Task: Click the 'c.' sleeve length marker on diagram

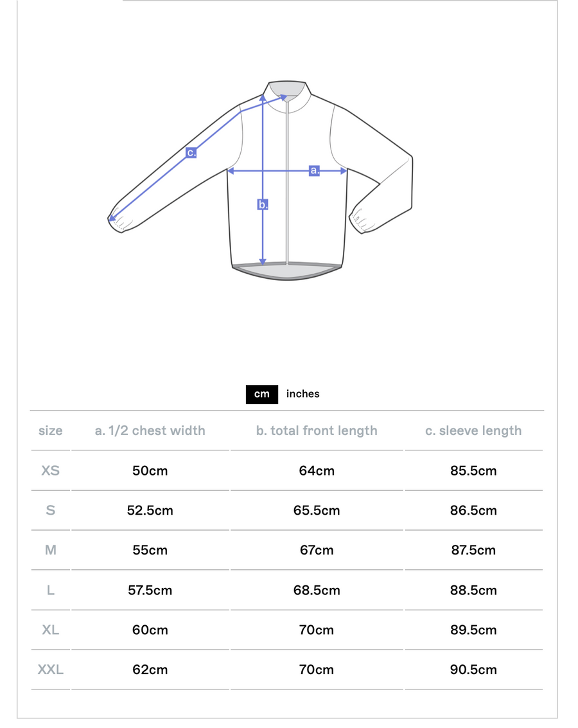Action: click(x=191, y=152)
